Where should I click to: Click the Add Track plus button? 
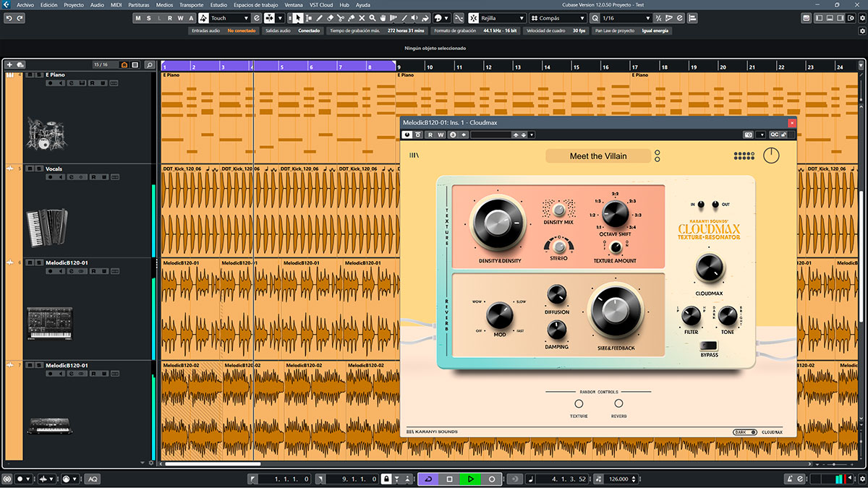[9, 65]
